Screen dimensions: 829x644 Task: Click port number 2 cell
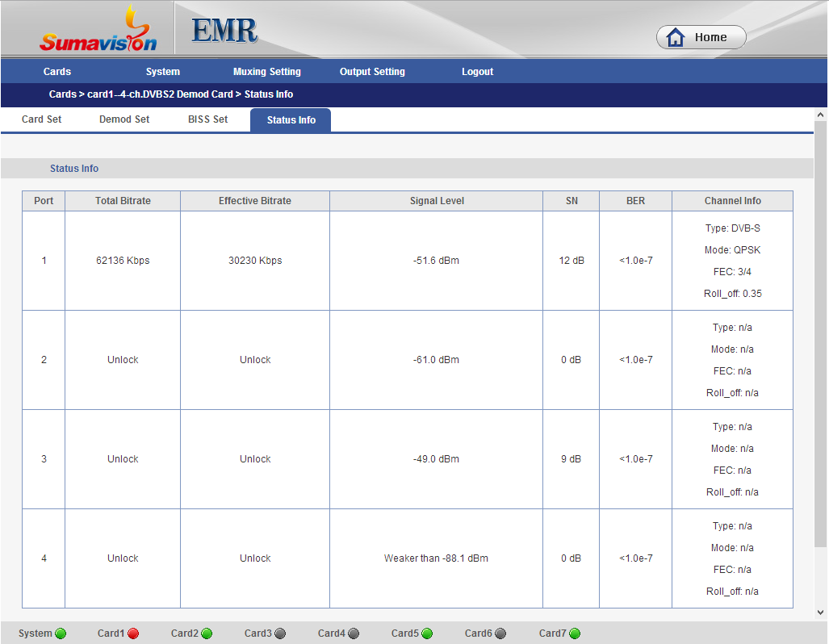44,360
